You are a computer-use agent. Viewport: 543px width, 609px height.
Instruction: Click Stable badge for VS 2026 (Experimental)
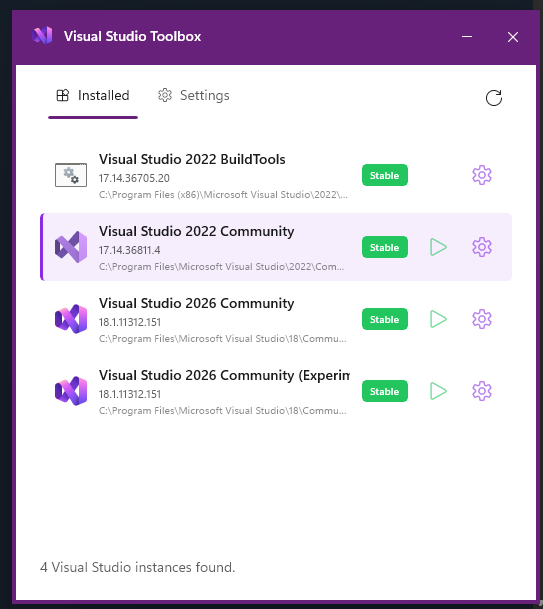(385, 391)
